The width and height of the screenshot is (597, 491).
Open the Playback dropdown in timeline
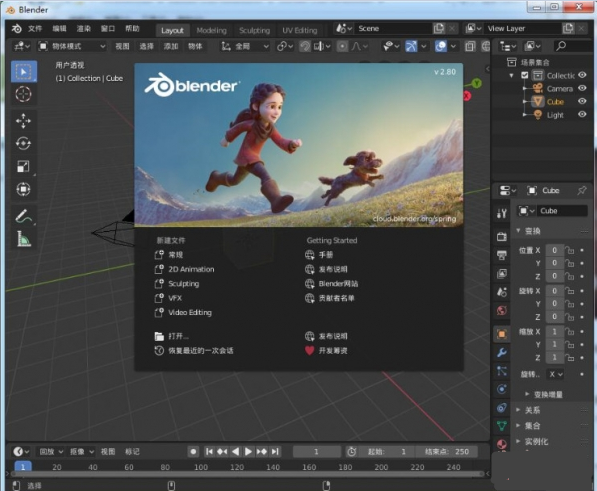[51, 452]
